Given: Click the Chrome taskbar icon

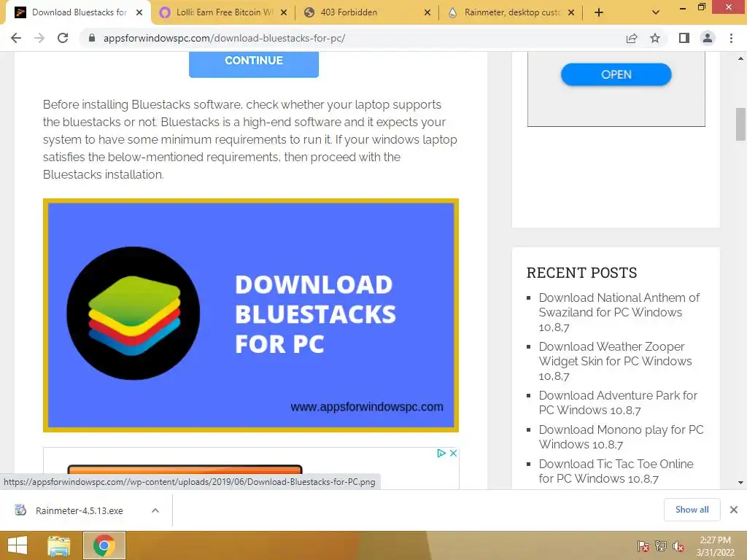Looking at the screenshot, I should [x=104, y=545].
